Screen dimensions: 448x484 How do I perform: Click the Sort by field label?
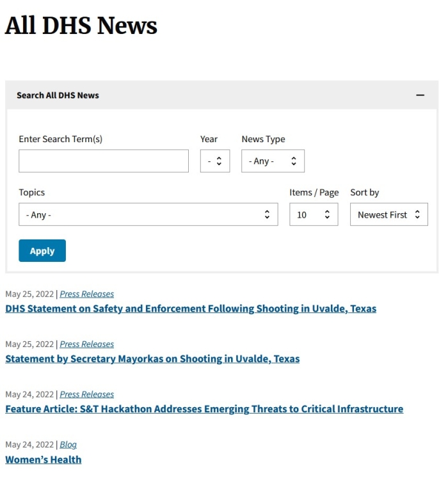(364, 192)
